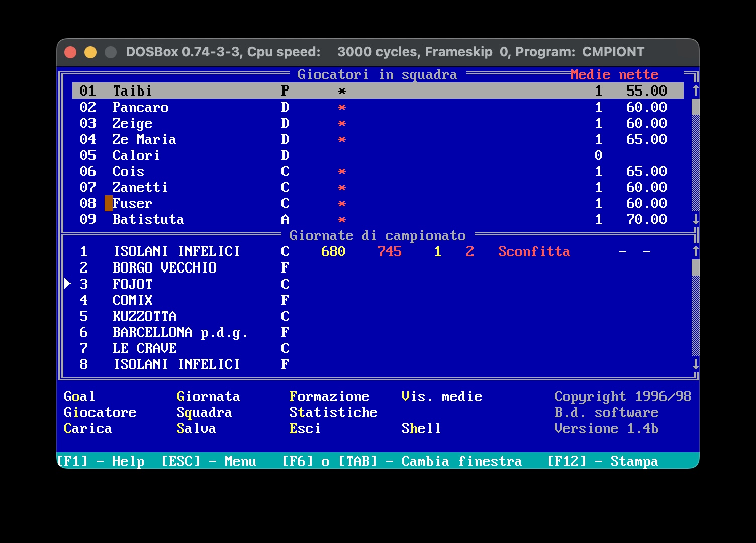Open the Formazione menu item
The width and height of the screenshot is (756, 543).
329,397
